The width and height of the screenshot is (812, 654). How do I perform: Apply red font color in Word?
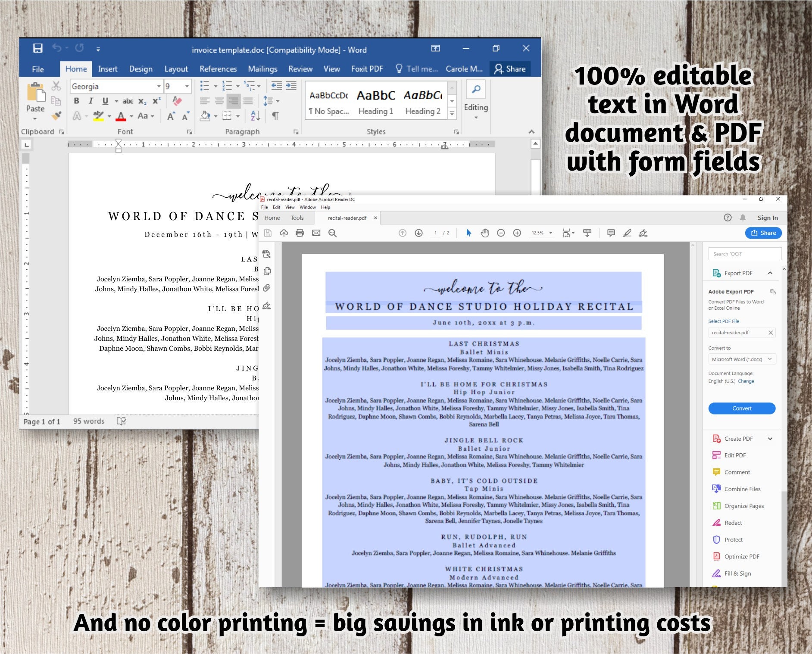point(121,116)
